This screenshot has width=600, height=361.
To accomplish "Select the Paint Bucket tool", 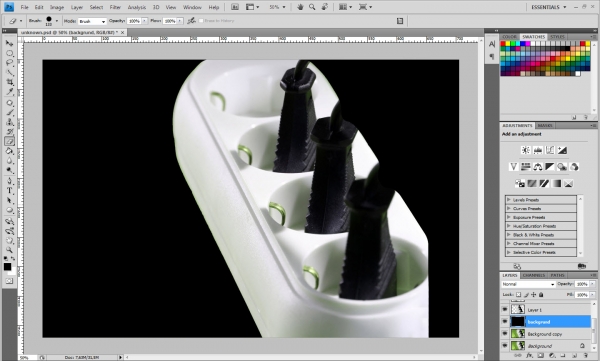I will point(9,151).
